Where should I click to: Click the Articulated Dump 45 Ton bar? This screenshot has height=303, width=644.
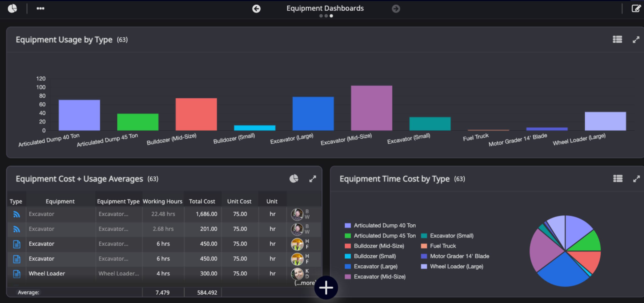pos(138,122)
